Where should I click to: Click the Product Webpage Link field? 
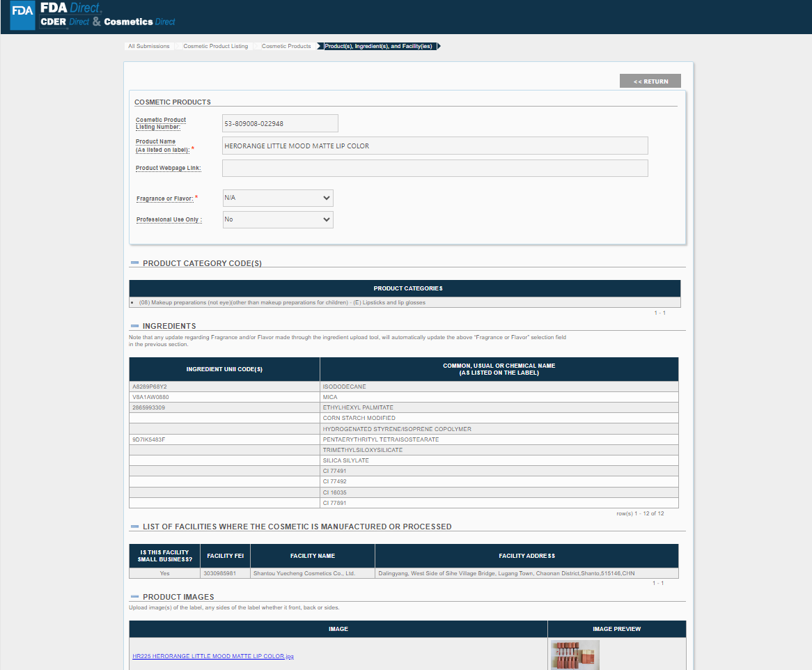coord(435,169)
